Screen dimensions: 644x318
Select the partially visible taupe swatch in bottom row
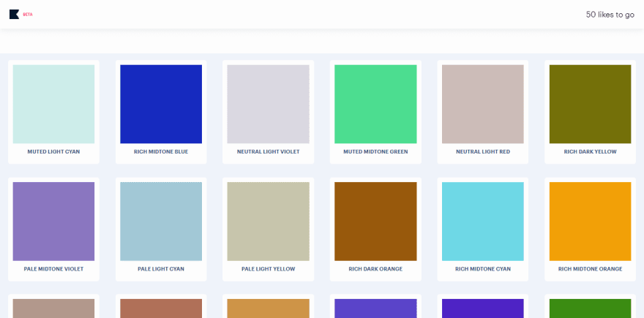click(54, 308)
